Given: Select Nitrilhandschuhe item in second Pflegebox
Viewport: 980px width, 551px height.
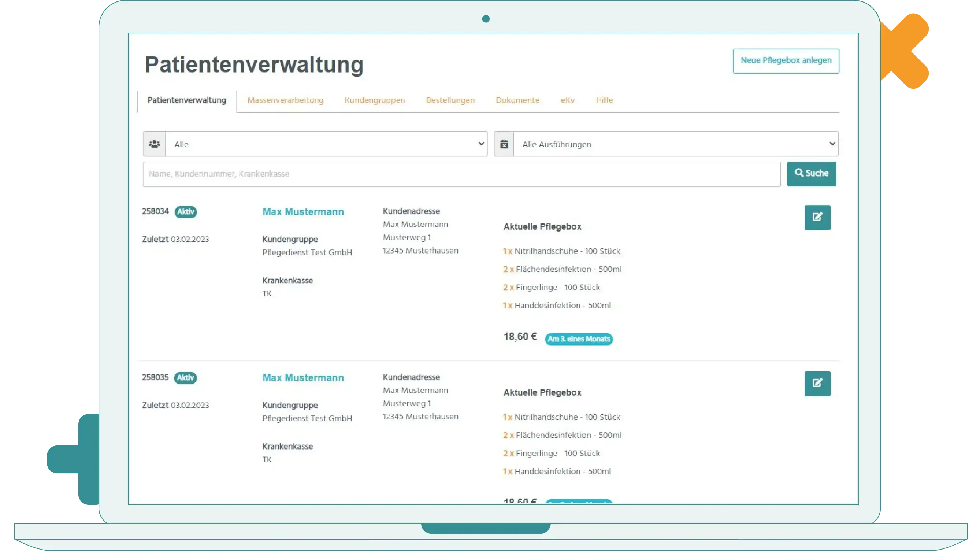Looking at the screenshot, I should pyautogui.click(x=561, y=417).
